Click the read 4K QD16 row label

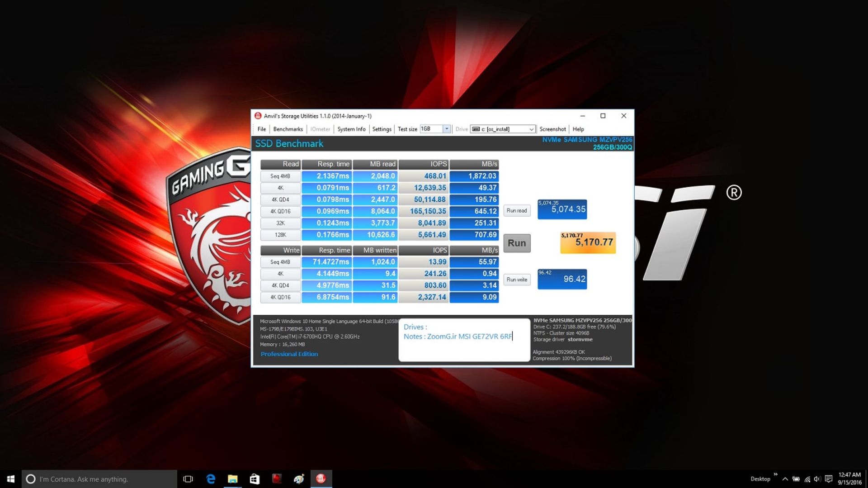tap(280, 212)
